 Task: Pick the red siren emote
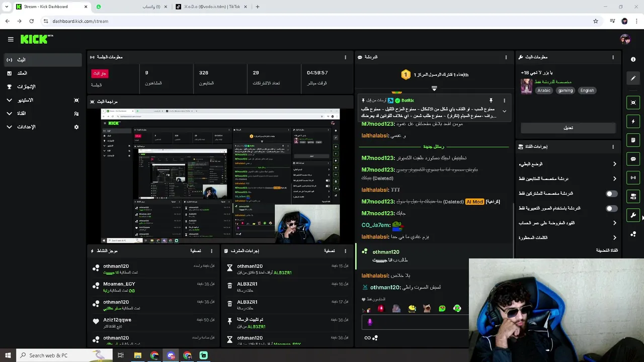point(381,309)
